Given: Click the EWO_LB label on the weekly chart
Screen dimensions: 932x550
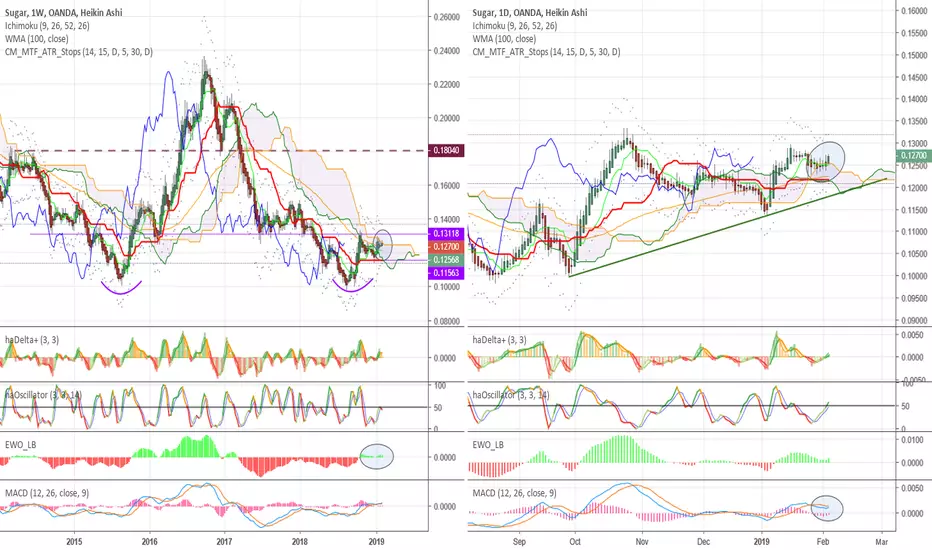Looking at the screenshot, I should point(22,445).
